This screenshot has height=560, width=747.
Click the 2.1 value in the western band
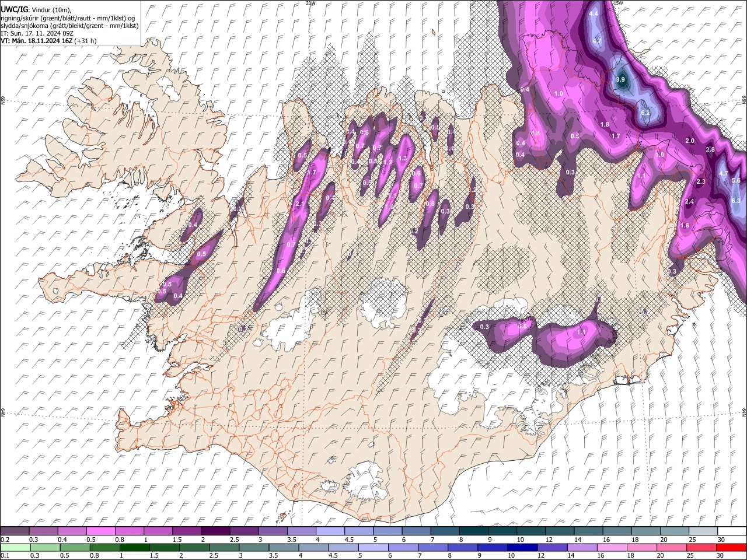point(301,204)
